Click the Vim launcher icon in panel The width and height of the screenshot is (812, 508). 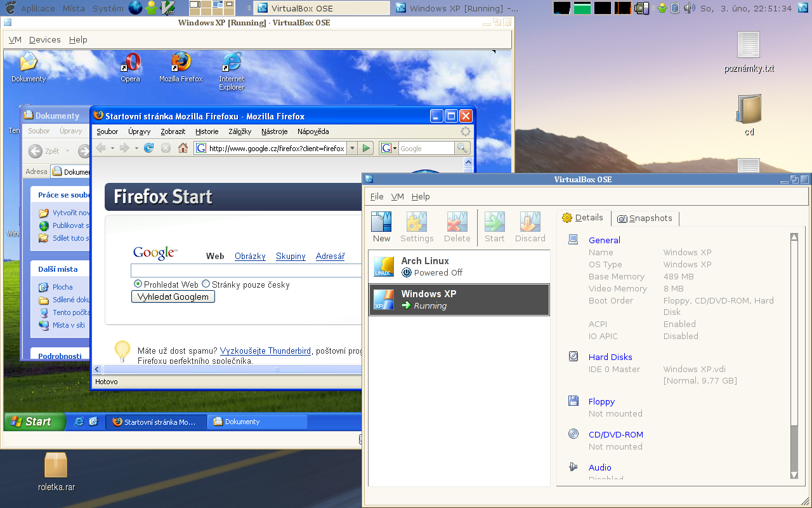point(167,8)
